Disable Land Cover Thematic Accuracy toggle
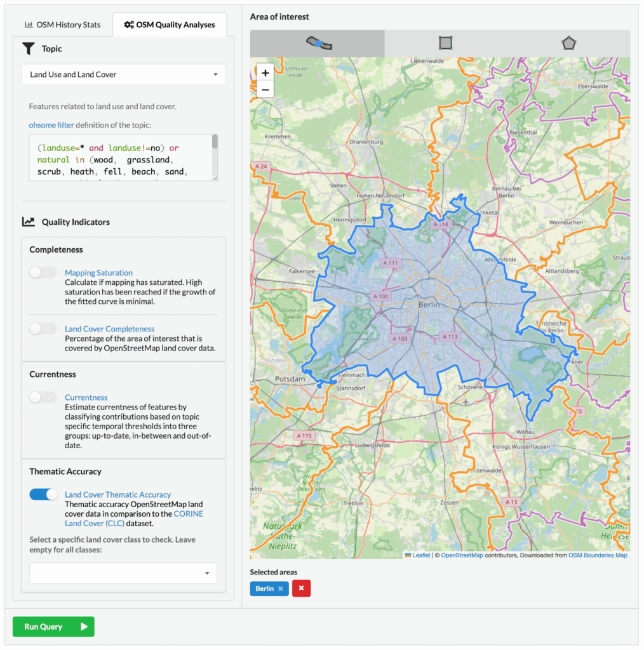644x650 pixels. 43,494
